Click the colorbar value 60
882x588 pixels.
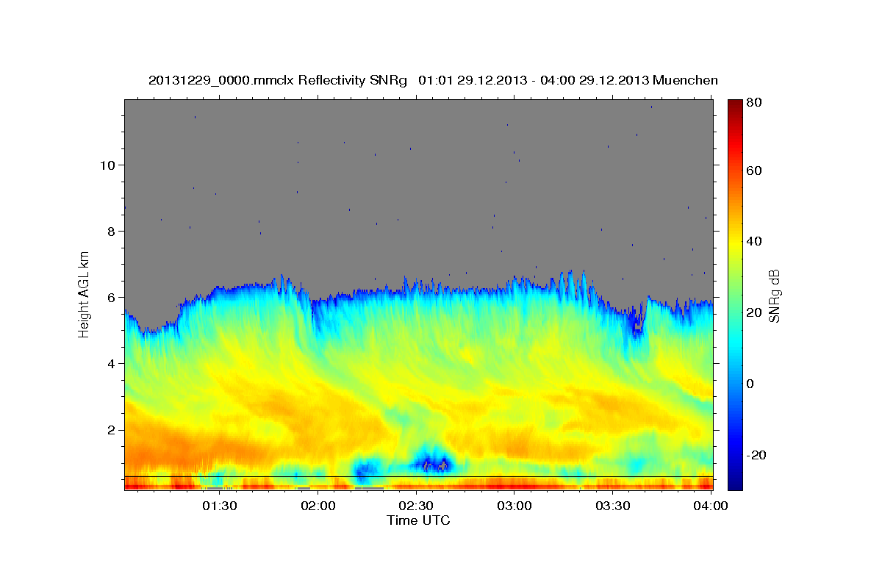756,171
